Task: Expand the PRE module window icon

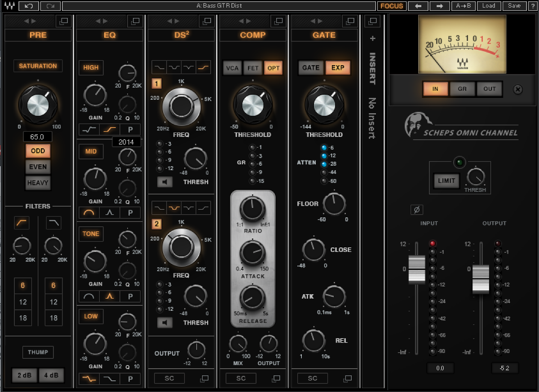Action: point(63,21)
